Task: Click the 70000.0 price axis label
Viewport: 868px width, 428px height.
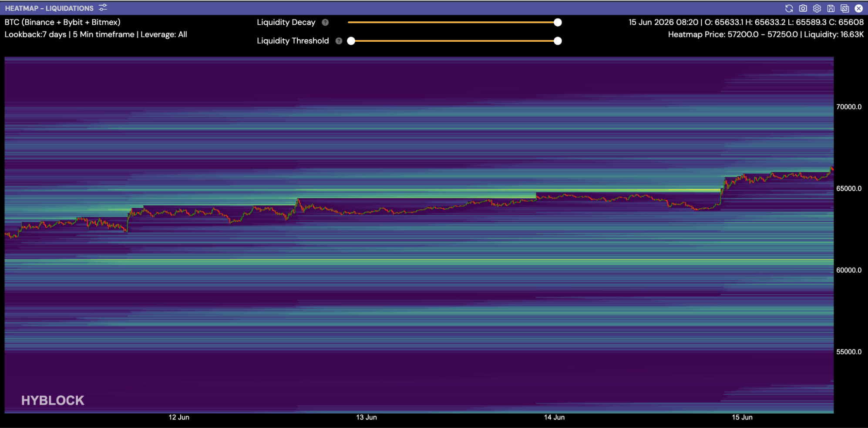Action: 848,107
